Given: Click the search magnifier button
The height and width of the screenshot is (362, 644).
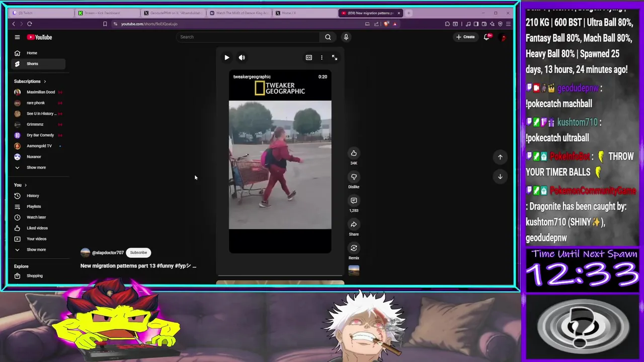Looking at the screenshot, I should click(328, 37).
